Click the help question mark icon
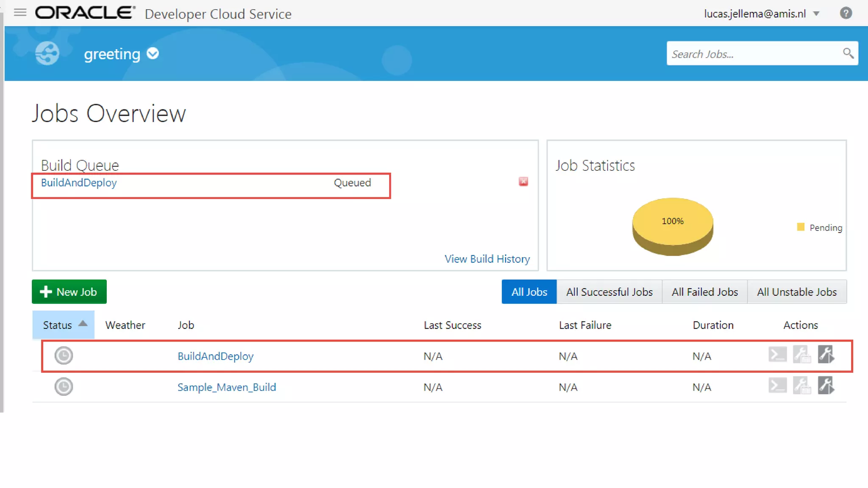Viewport: 868px width, 488px height. pyautogui.click(x=846, y=13)
